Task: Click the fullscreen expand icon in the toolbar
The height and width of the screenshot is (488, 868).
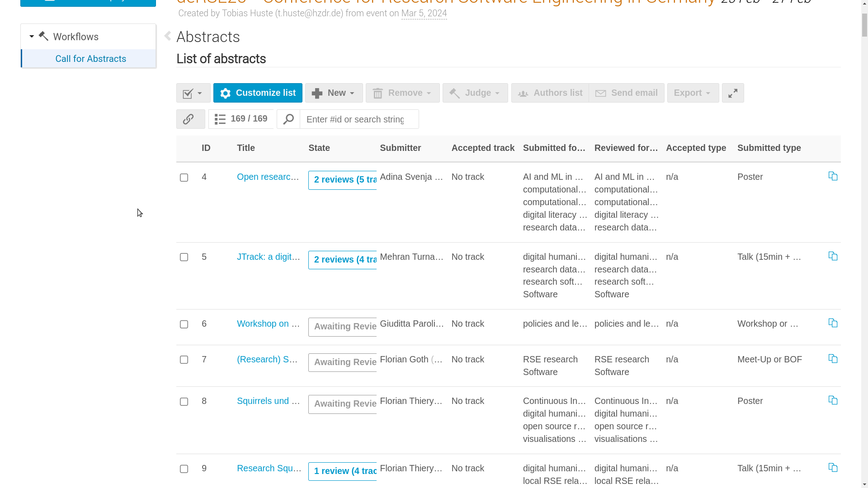Action: click(733, 93)
